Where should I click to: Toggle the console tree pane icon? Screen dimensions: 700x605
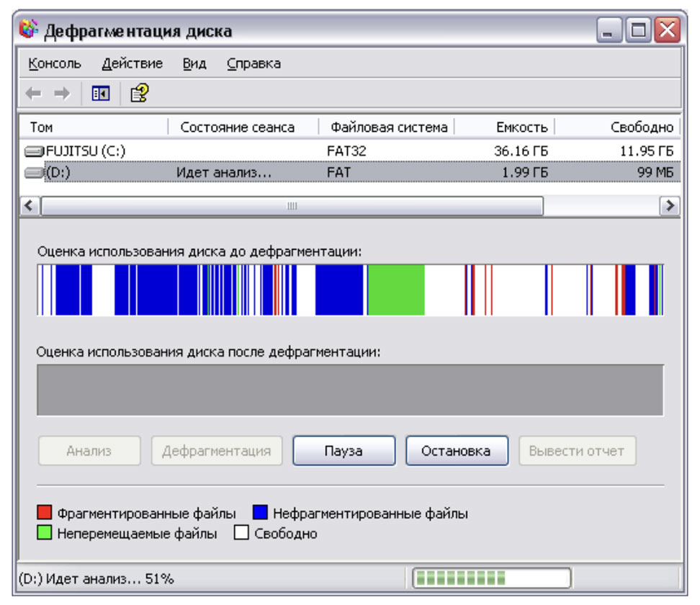click(100, 94)
